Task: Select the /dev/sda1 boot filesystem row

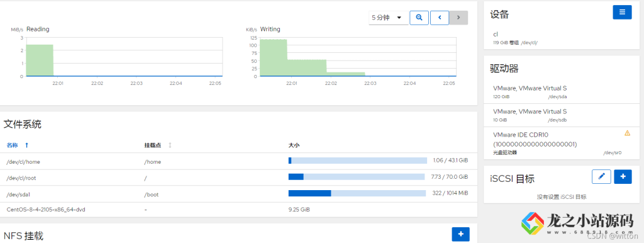Action: click(x=238, y=194)
